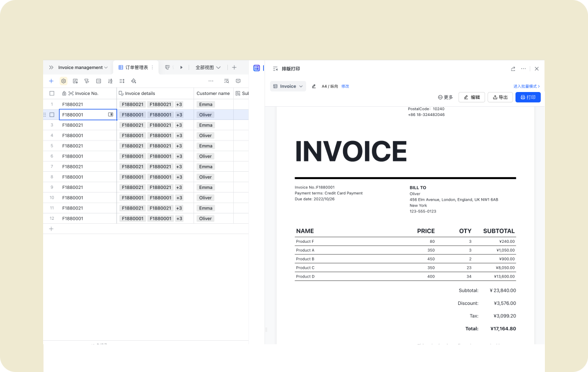588x372 pixels.
Task: Click the play arrow next to tabs
Action: (181, 68)
